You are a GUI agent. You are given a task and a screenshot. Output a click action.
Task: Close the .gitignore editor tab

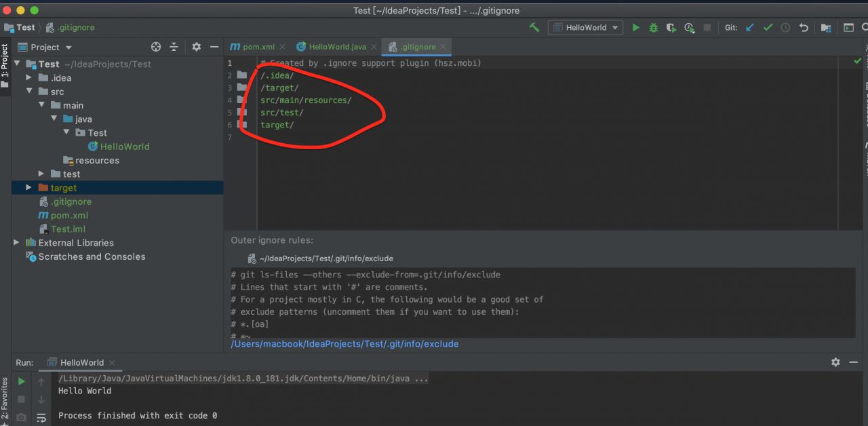[x=443, y=47]
